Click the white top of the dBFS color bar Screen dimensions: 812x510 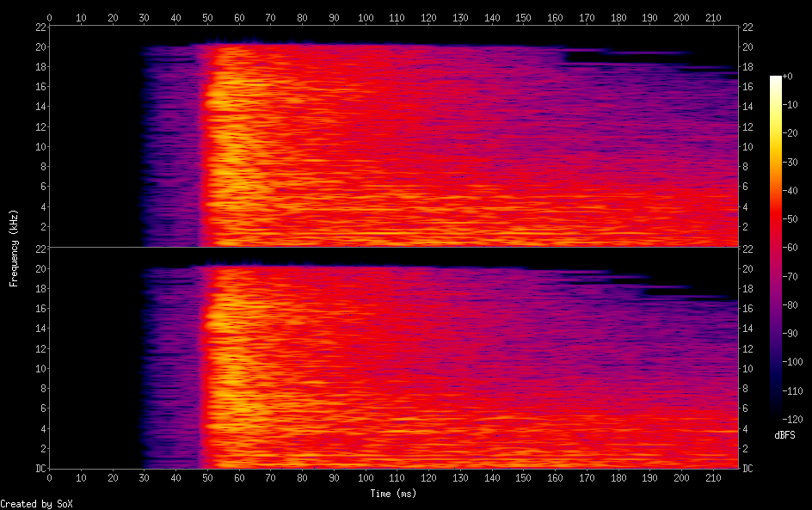click(776, 79)
